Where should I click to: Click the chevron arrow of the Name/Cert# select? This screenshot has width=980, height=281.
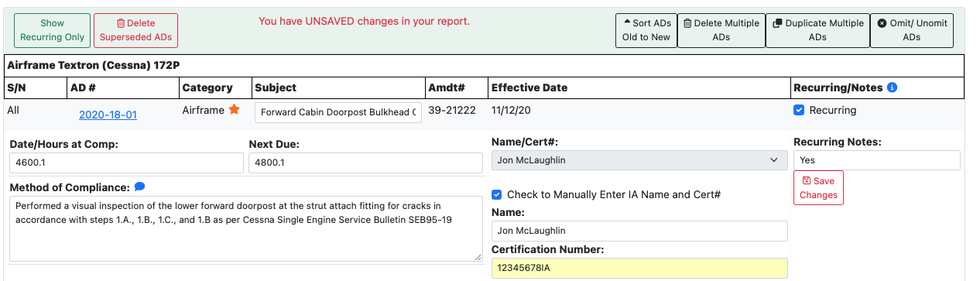pos(773,160)
